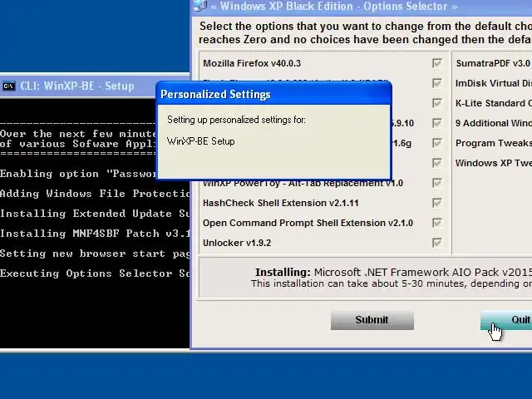This screenshot has width=532, height=399.
Task: Toggle the checkbox on the row ending 1.6g
Action: coord(437,143)
